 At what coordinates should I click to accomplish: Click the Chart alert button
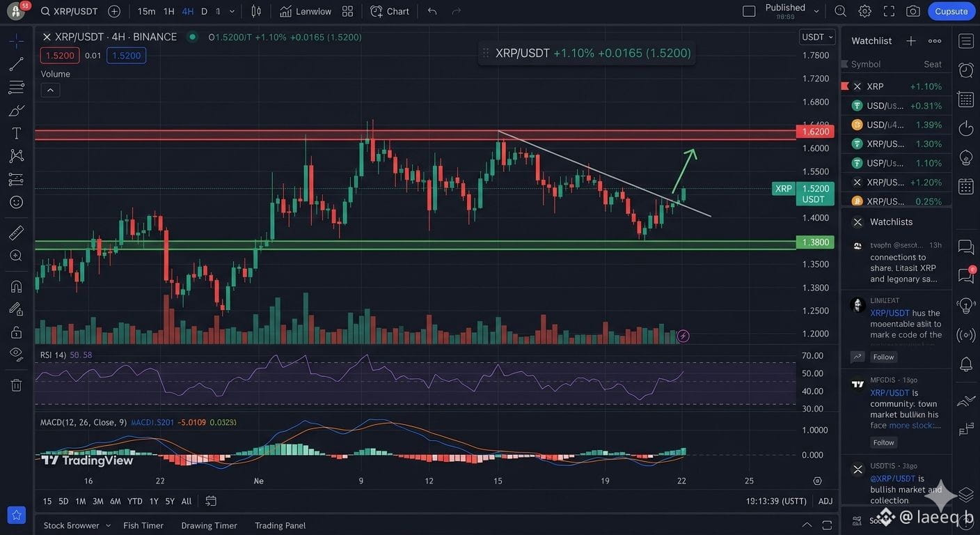(390, 11)
